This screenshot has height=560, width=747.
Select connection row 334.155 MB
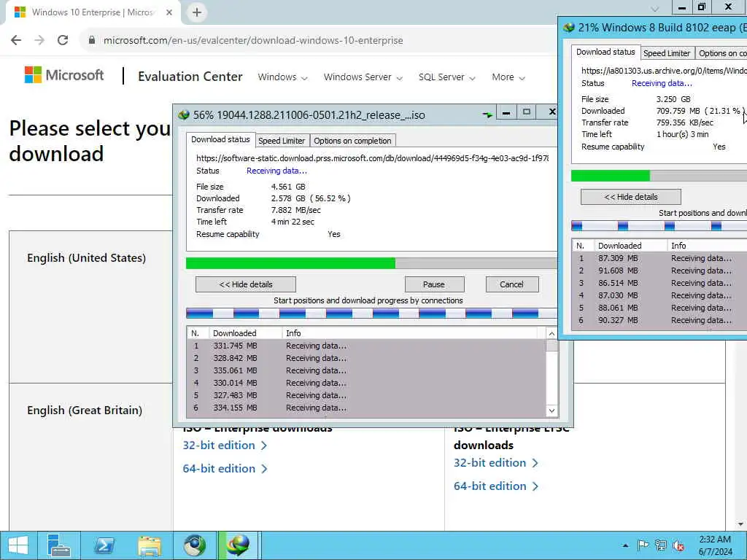coord(366,408)
